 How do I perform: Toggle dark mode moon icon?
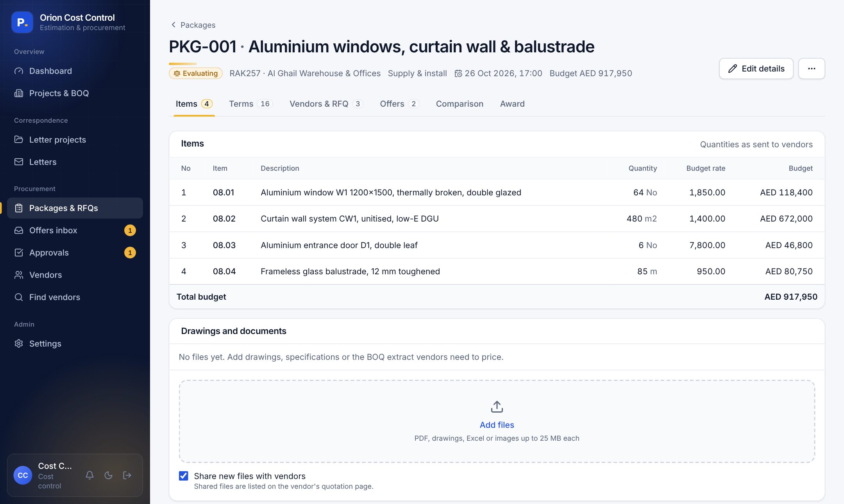pyautogui.click(x=108, y=475)
